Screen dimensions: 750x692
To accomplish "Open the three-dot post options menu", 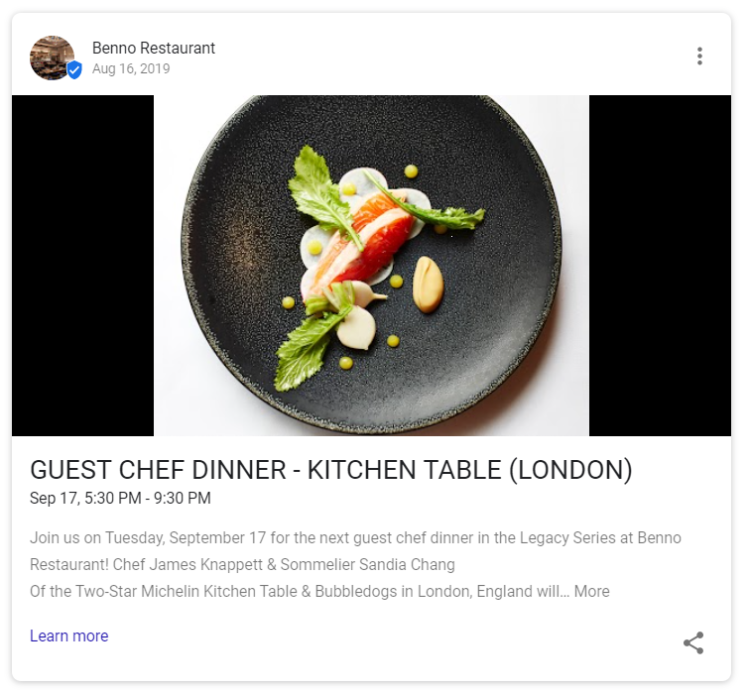I will pyautogui.click(x=699, y=56).
